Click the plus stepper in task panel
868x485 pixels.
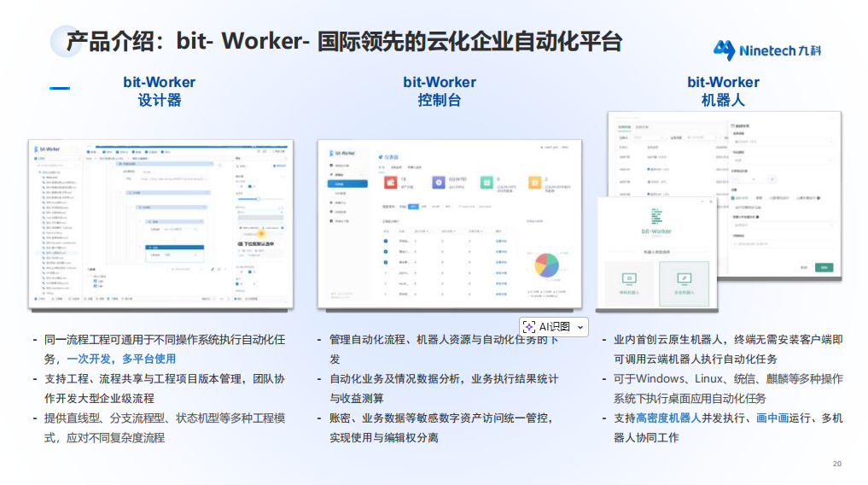point(772,179)
